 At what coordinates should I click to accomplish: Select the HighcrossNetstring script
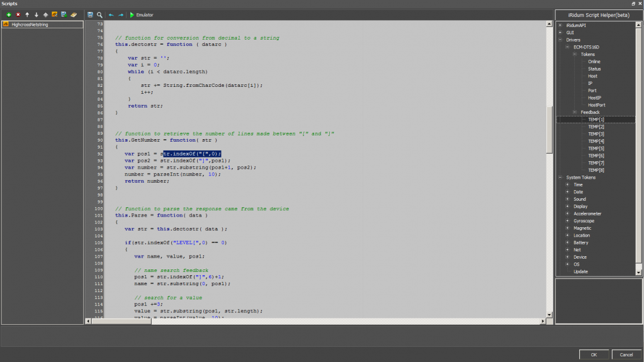(x=30, y=25)
